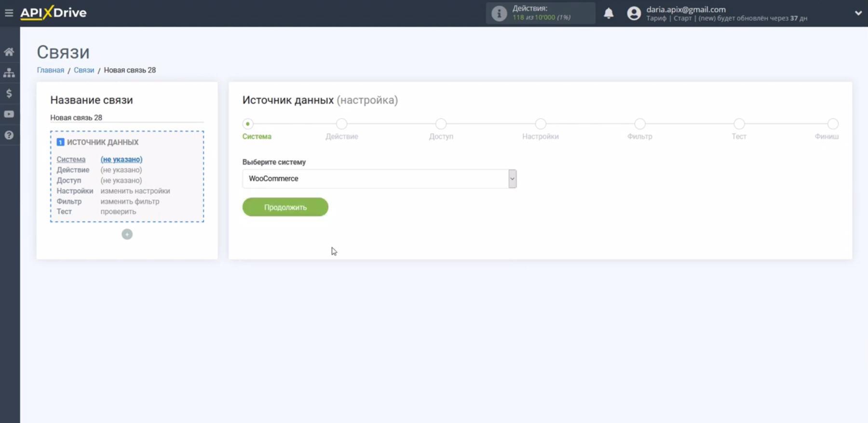Go to Связи breadcrumb link
Viewport: 868px width, 423px height.
point(84,70)
